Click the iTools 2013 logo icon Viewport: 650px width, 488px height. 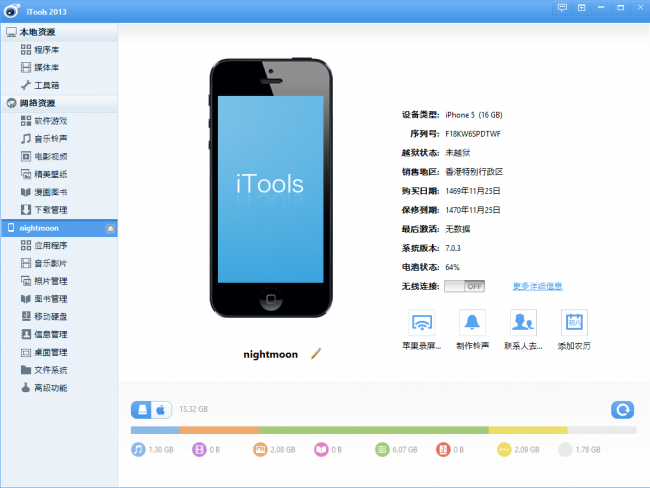[x=12, y=11]
